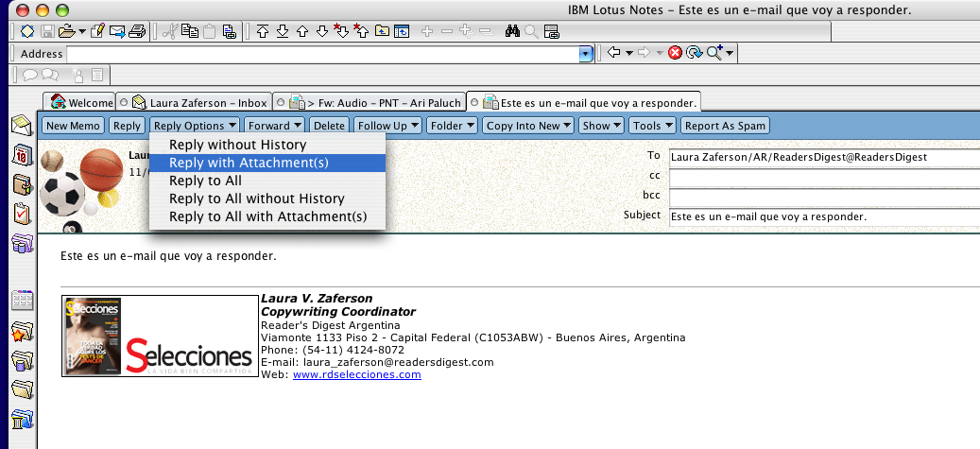The width and height of the screenshot is (980, 449).
Task: Click the send mail envelope icon
Action: [x=117, y=31]
